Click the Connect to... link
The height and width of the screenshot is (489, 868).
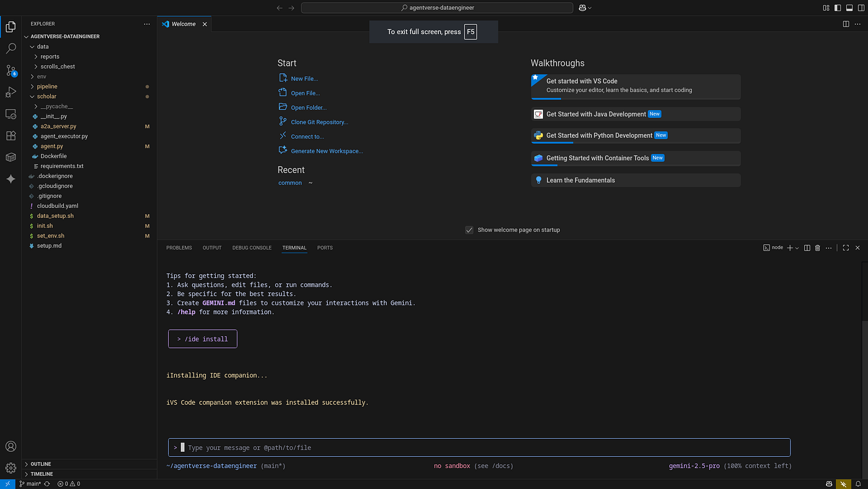pos(307,137)
